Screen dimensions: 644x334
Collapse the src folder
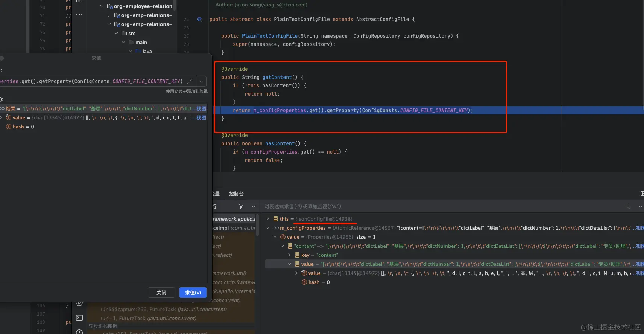click(x=116, y=33)
